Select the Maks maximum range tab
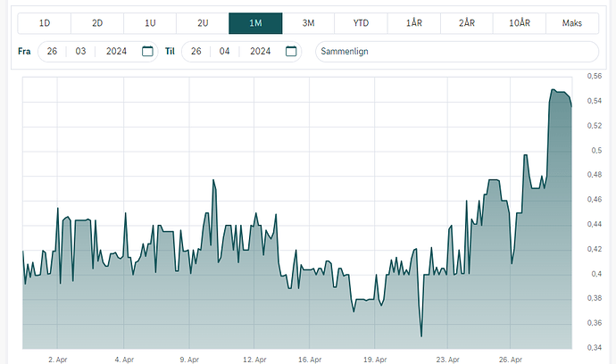 coord(571,23)
